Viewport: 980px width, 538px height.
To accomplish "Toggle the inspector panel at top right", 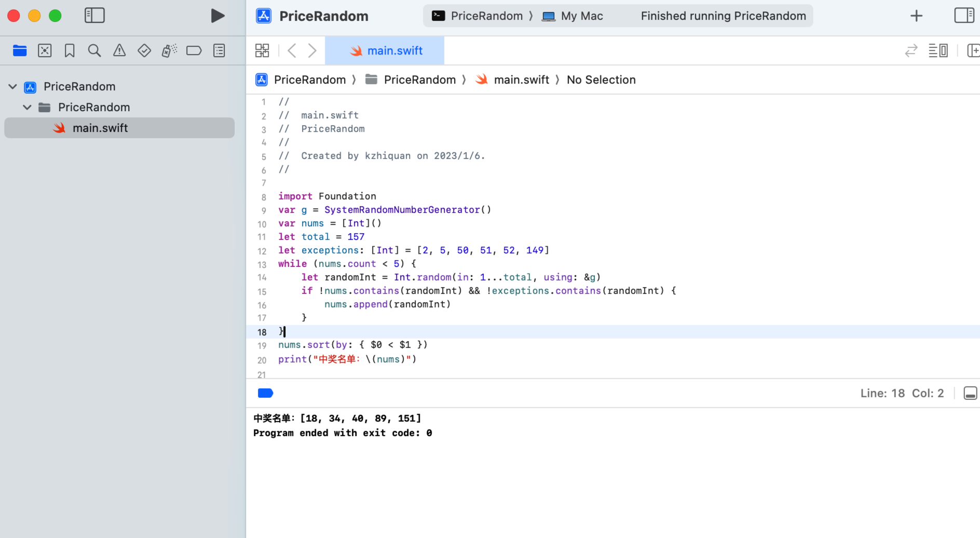I will coord(964,16).
